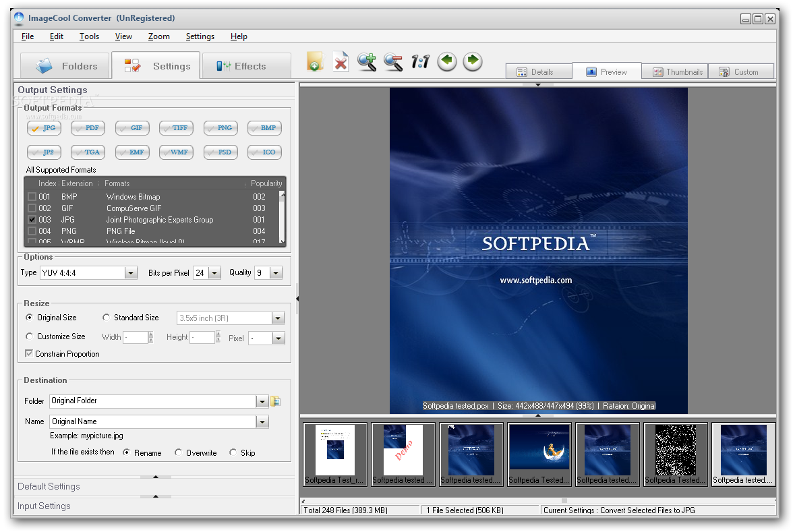Toggle GIF output format button
This screenshot has width=793, height=532.
132,128
